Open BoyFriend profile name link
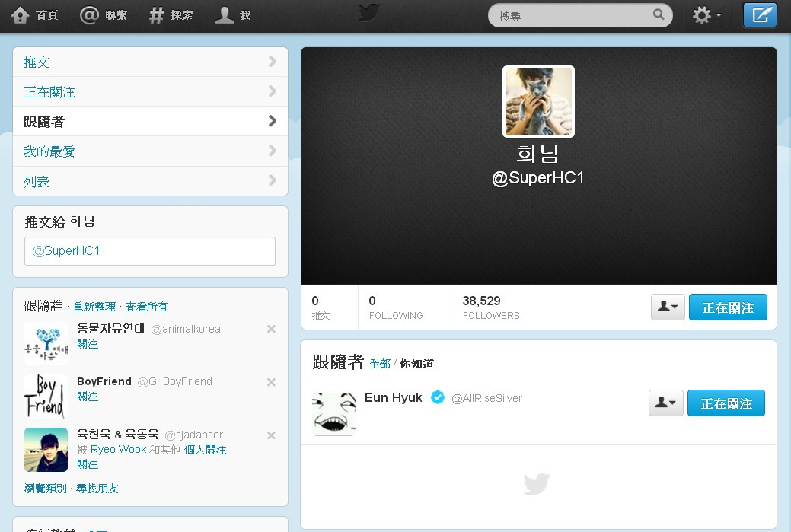The height and width of the screenshot is (532, 791). [104, 381]
